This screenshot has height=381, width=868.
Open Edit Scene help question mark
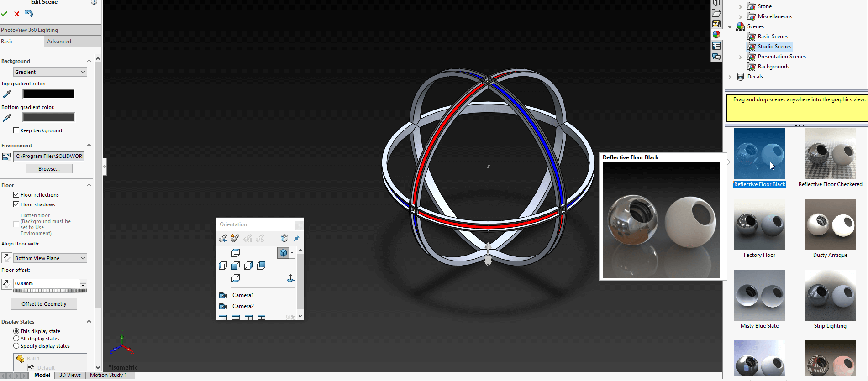click(94, 2)
